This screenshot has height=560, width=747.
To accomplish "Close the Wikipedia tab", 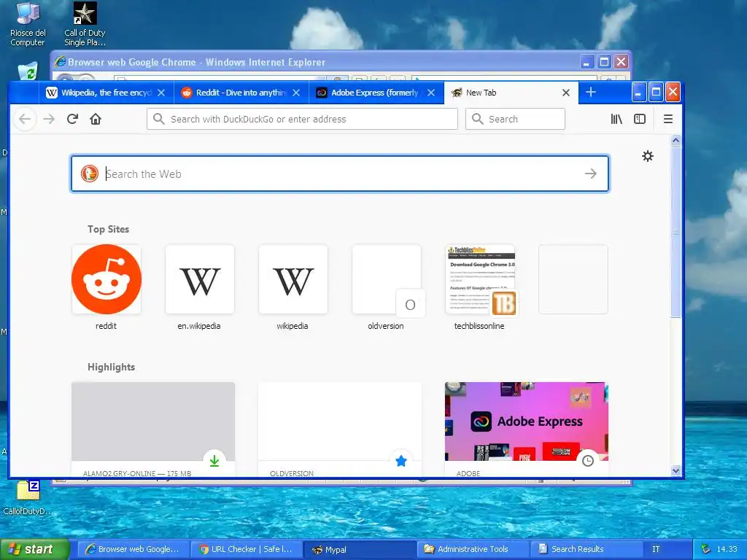I will (161, 93).
